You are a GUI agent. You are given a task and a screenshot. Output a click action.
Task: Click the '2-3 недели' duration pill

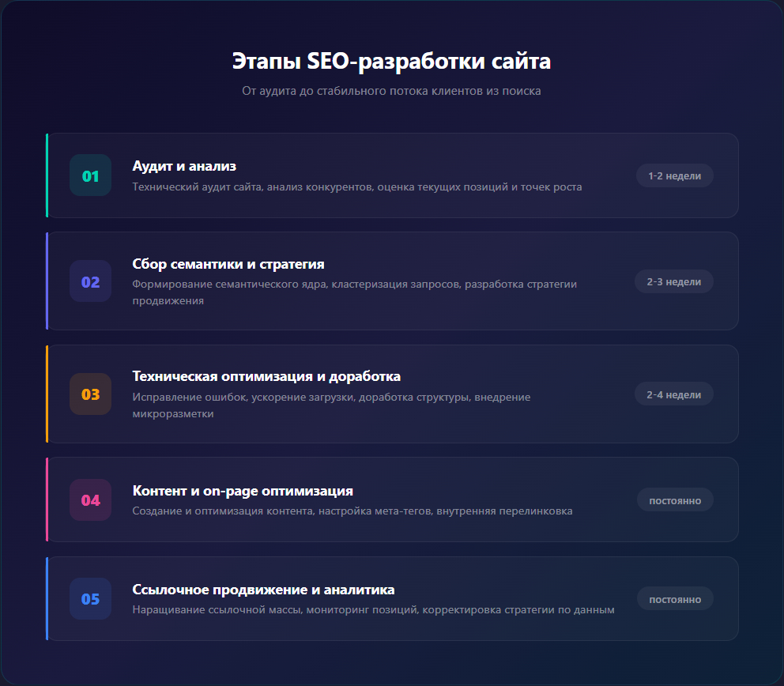674,281
